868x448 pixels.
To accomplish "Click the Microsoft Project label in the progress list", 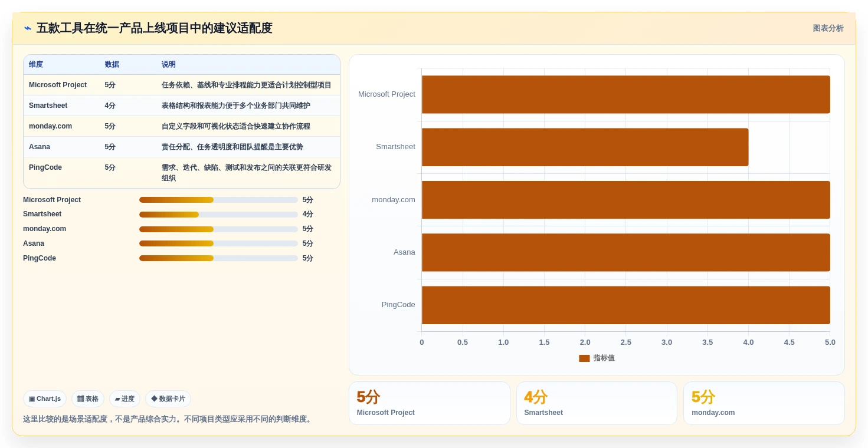I will (52, 200).
